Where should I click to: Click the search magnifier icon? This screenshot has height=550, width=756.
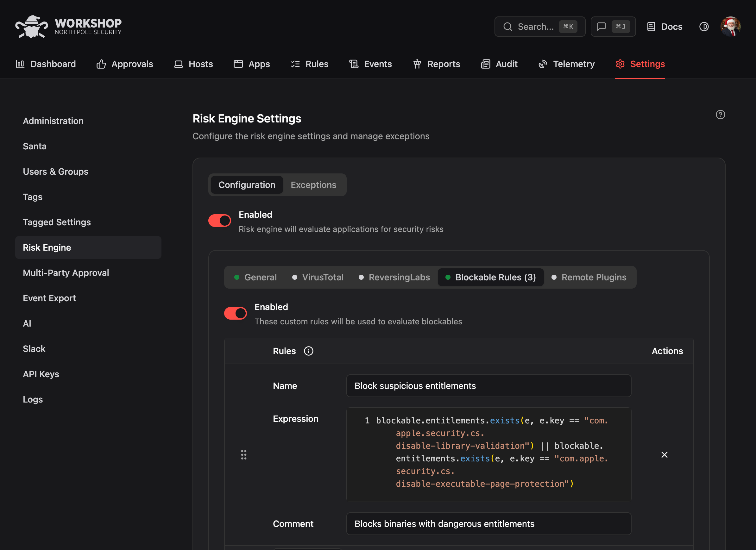click(x=508, y=27)
